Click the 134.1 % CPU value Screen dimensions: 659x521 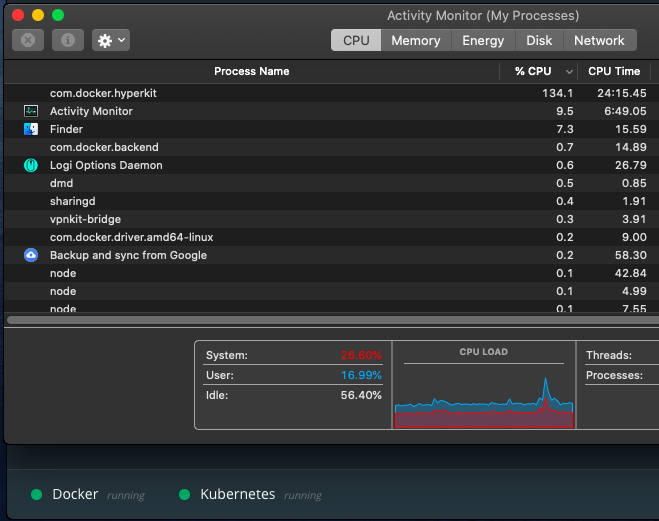[557, 93]
